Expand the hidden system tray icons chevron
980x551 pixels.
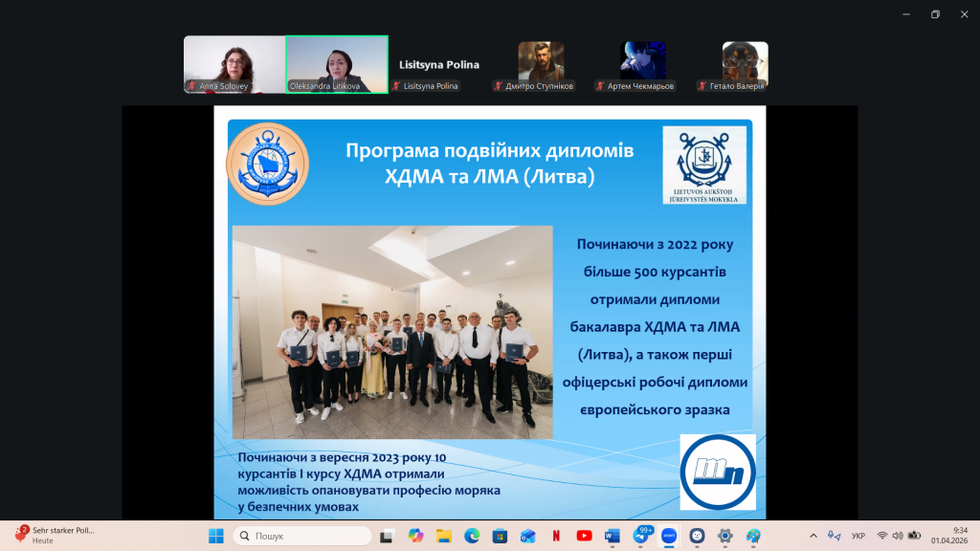813,536
